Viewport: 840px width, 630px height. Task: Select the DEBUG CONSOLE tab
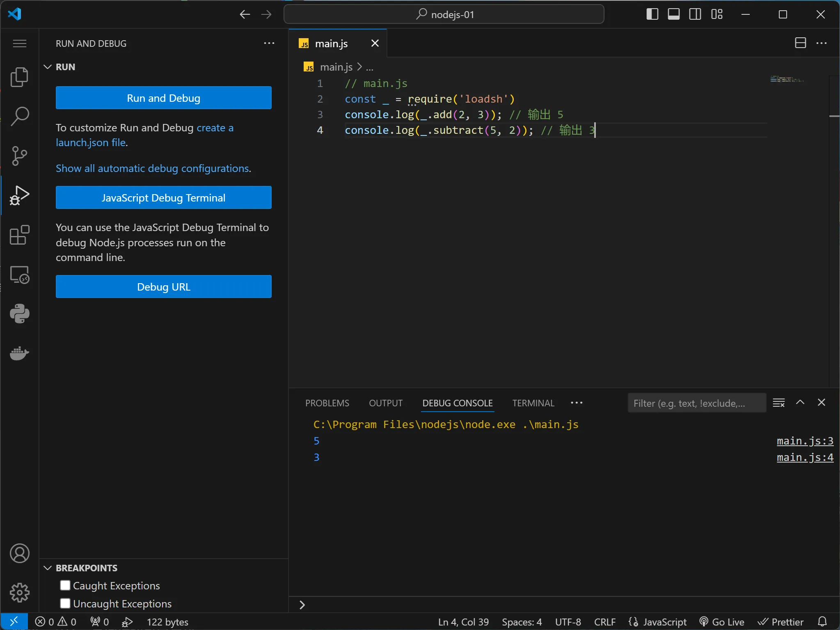[458, 403]
